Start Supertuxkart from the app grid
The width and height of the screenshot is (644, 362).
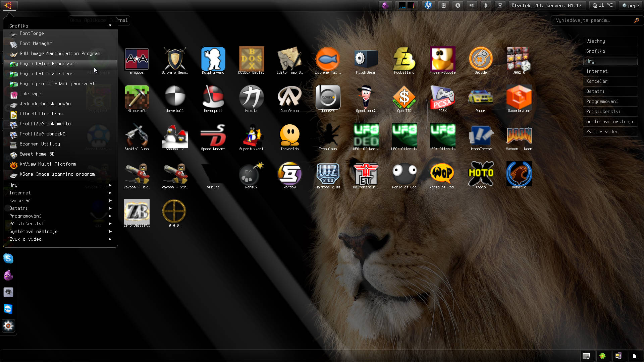click(251, 135)
